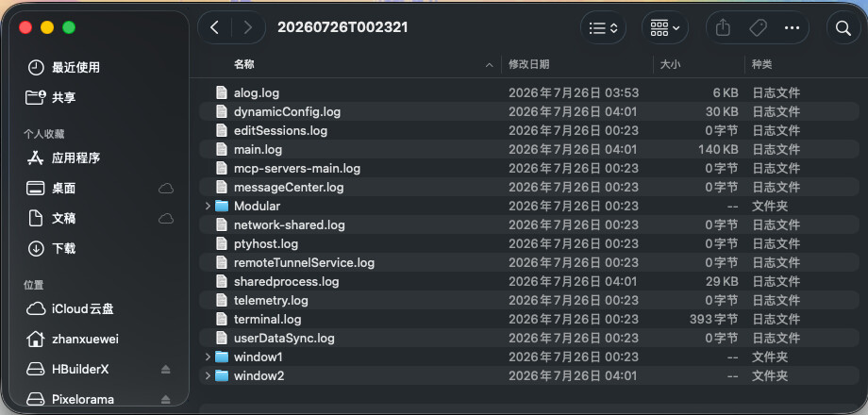Expand the window2 folder disclosure arrow

208,375
